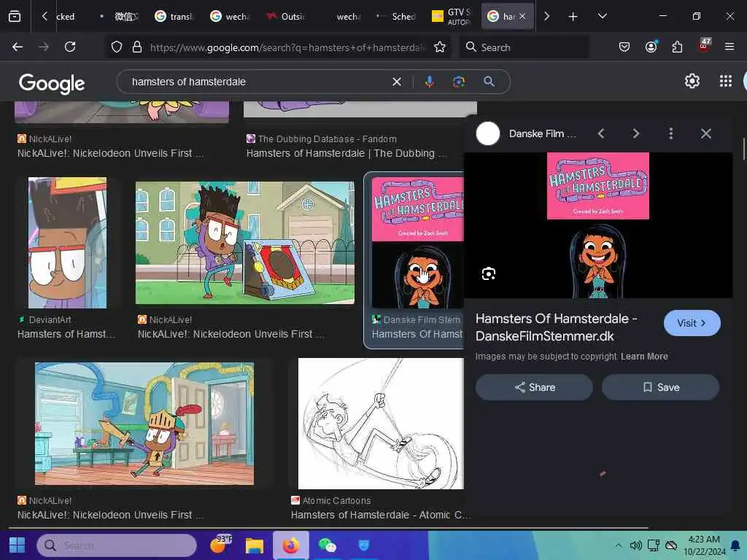Open Google Lens search by image
The height and width of the screenshot is (560, 747).
coord(459,82)
